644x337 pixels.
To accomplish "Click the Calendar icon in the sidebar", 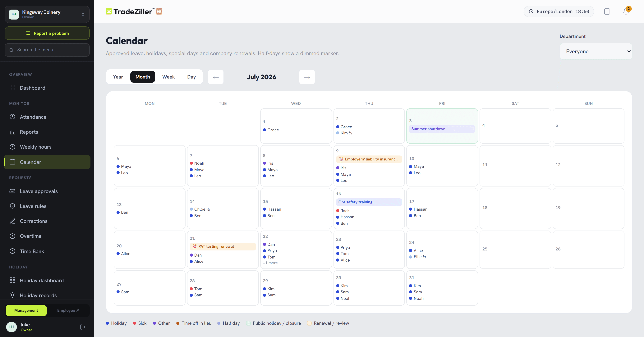I will [x=12, y=162].
